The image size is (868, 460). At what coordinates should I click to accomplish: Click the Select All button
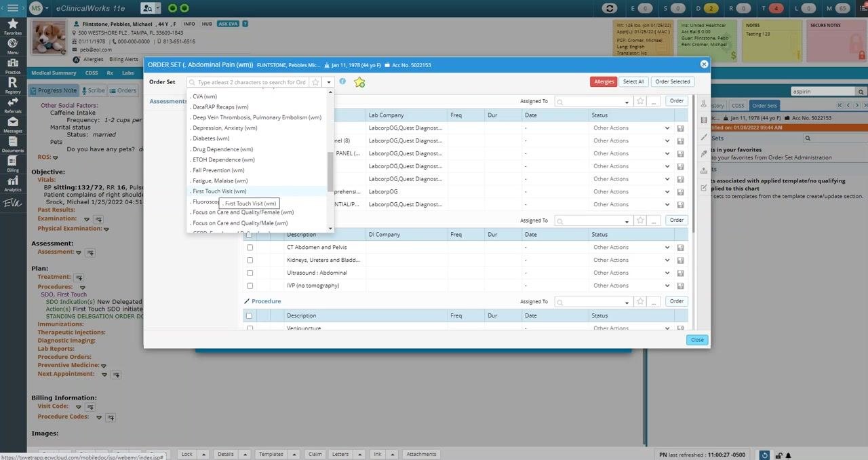coord(633,81)
